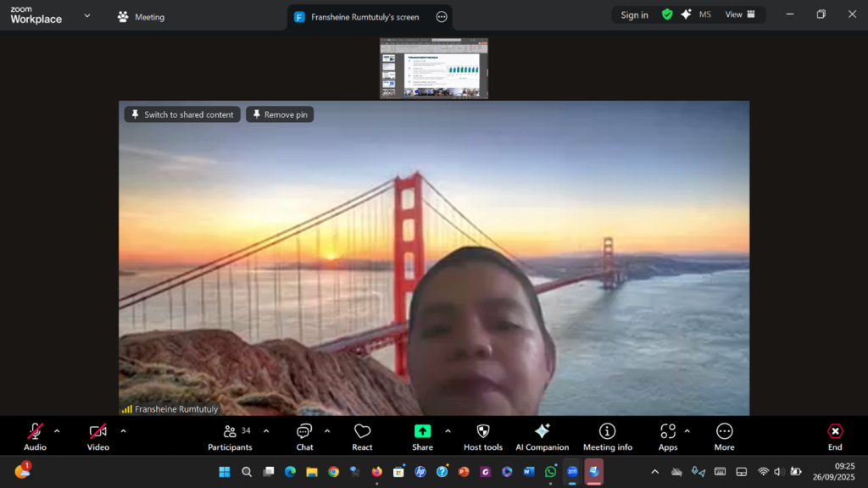Click the shared screen thumbnail preview
868x488 pixels.
pos(433,69)
